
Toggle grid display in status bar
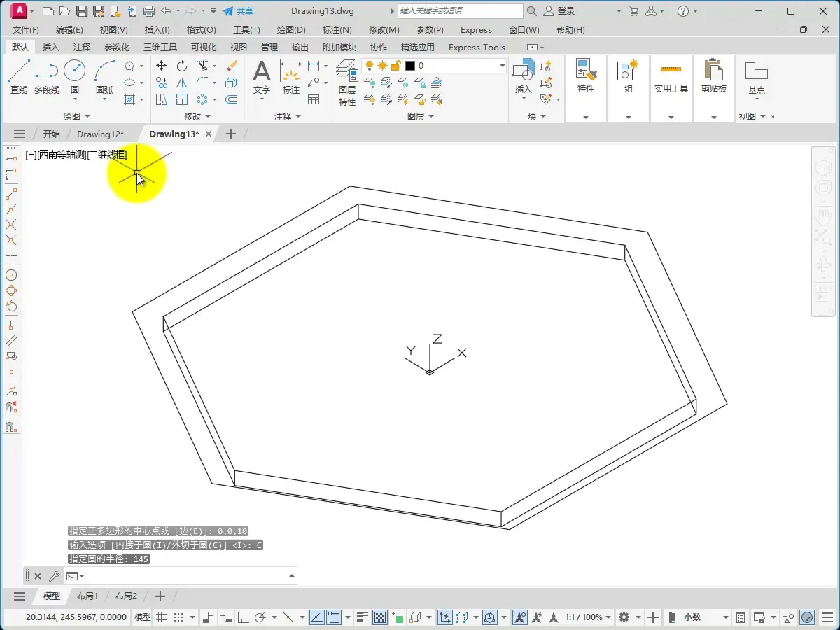(x=161, y=617)
